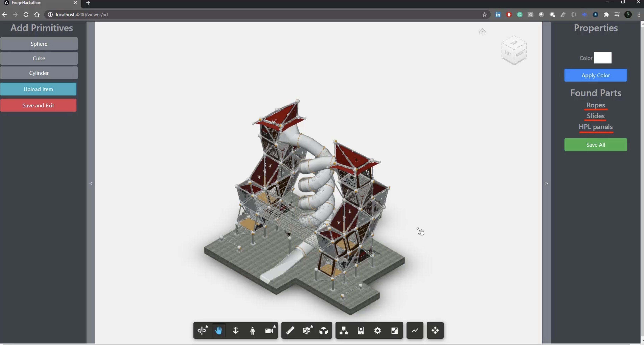Bookmark this page with star icon
The height and width of the screenshot is (345, 644).
[x=485, y=15]
